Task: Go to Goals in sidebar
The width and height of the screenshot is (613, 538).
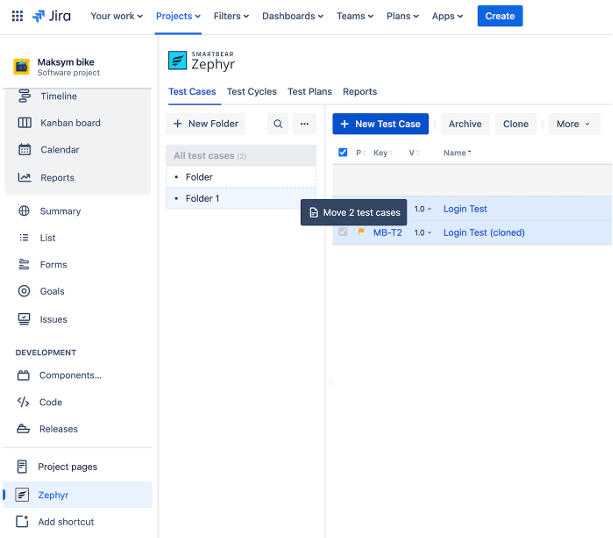Action: point(51,291)
